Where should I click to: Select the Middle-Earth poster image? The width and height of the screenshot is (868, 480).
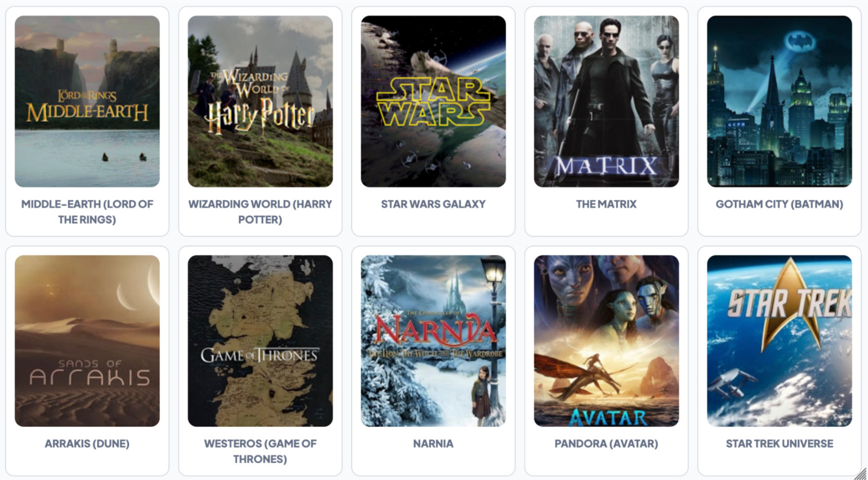87,101
